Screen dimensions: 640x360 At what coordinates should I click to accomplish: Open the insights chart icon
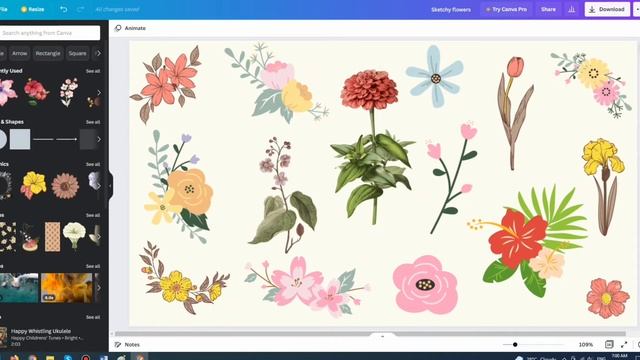click(x=571, y=9)
